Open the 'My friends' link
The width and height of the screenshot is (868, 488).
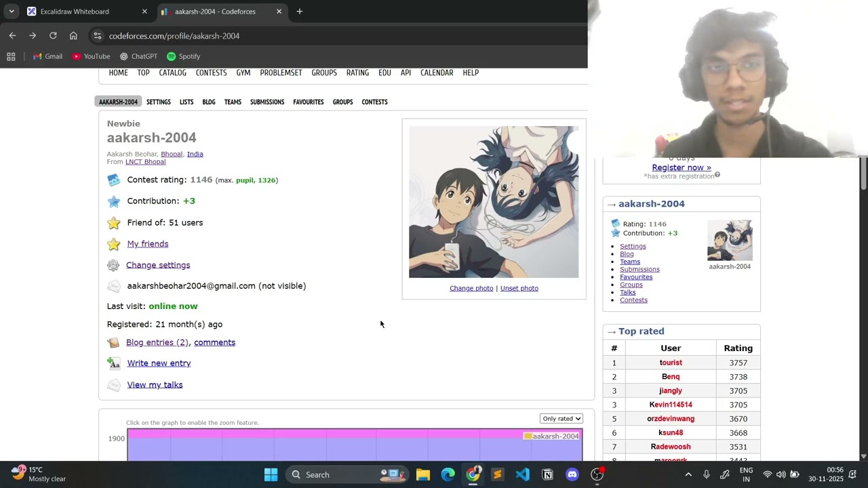(148, 244)
